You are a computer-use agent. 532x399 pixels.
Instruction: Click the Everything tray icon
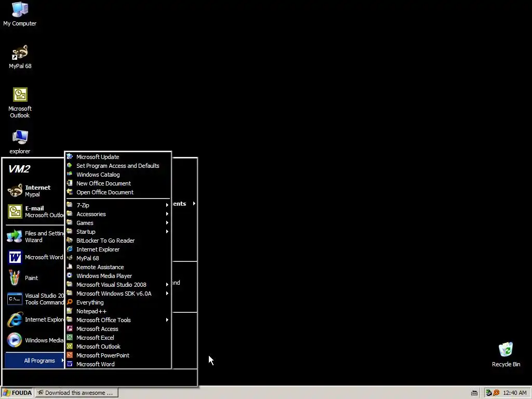(x=496, y=393)
